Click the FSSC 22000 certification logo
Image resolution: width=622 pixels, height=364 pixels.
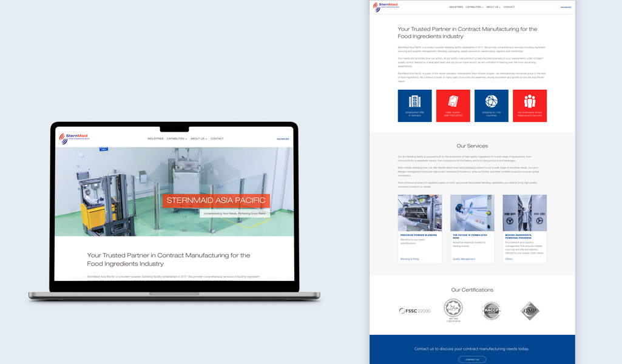coord(415,311)
